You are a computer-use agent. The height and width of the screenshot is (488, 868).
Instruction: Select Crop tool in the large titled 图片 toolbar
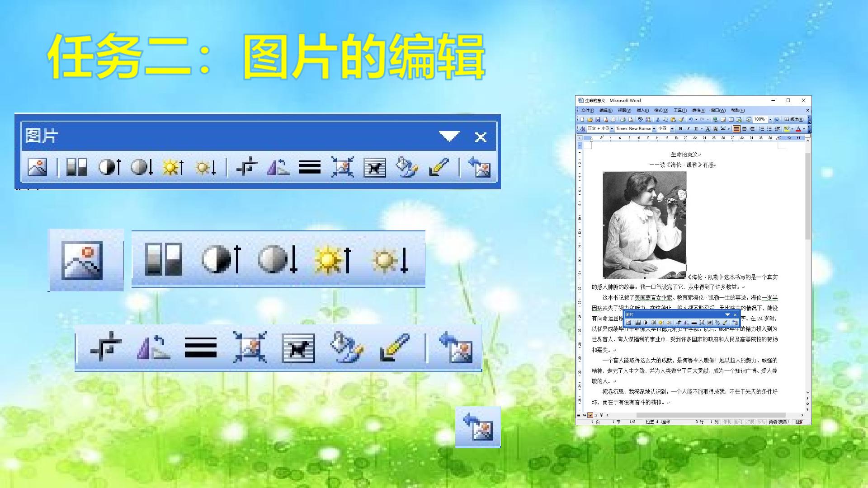(x=247, y=168)
